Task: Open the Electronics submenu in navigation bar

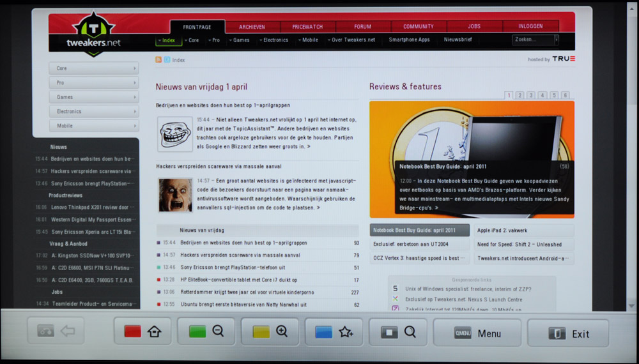Action: [274, 40]
